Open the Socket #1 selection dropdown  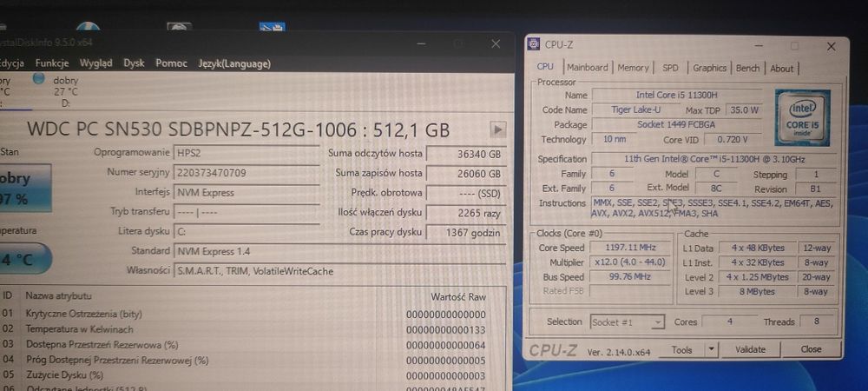pyautogui.click(x=628, y=321)
